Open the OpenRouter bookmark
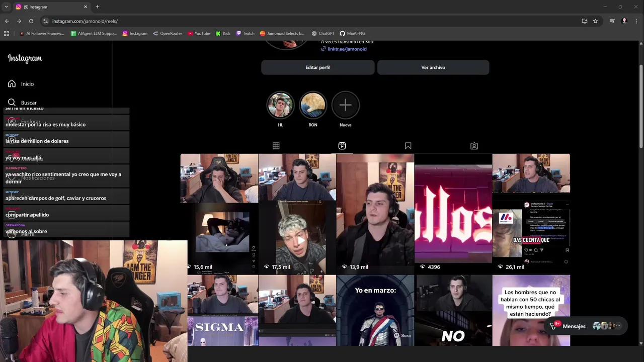Image resolution: width=644 pixels, height=362 pixels. [x=168, y=34]
